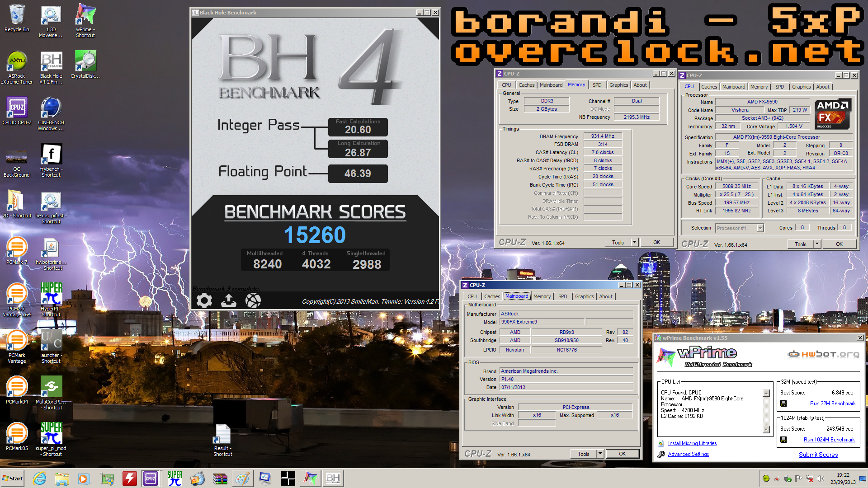This screenshot has width=868, height=488.
Task: Click the 5089.35 MHz core speed value
Action: click(x=736, y=186)
